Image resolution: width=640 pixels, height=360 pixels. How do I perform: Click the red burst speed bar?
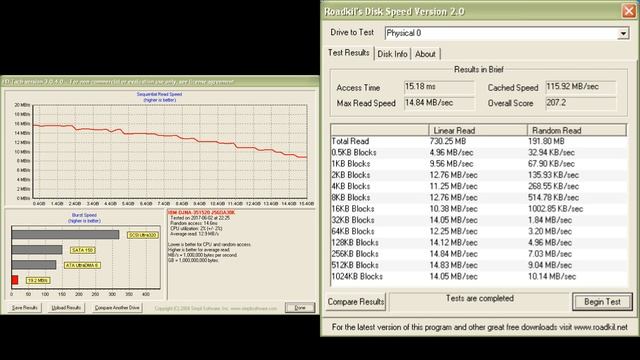click(15, 280)
